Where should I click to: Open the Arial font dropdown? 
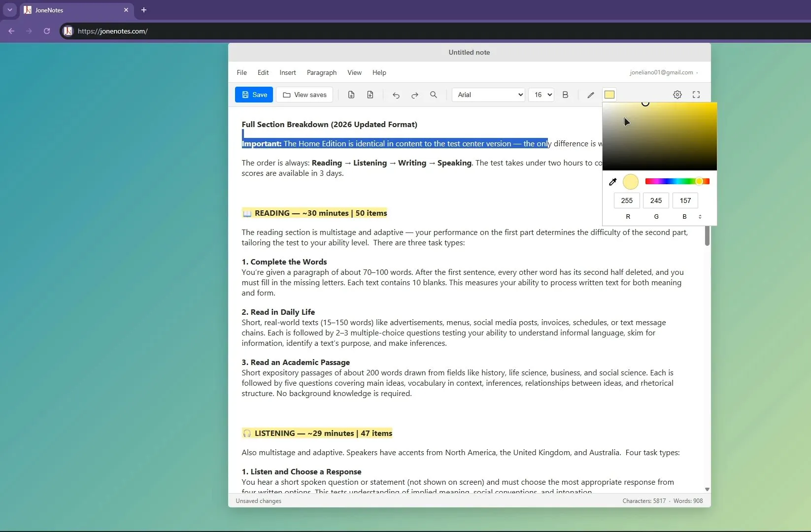[x=488, y=95]
